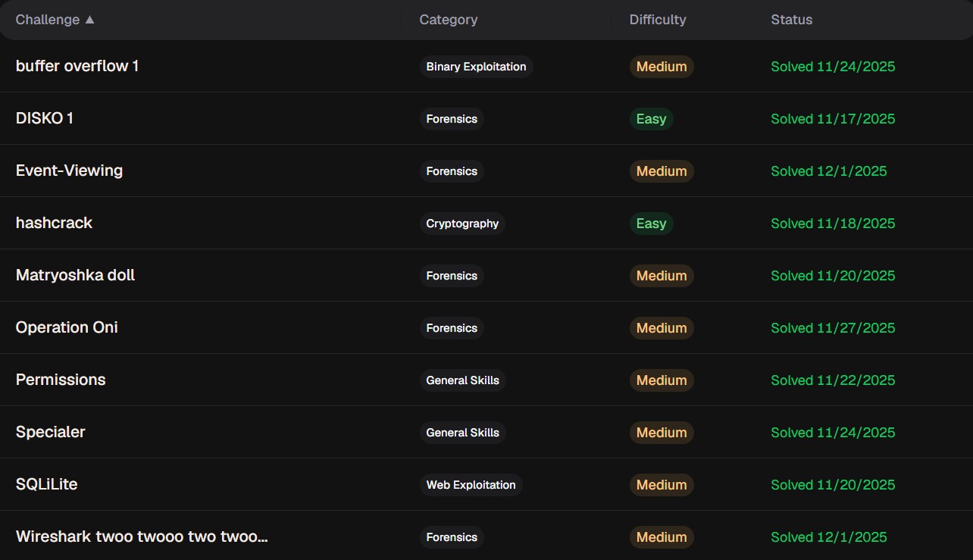Click the Easy badge for hashcrack
Screen dimensions: 973x560
coord(652,224)
